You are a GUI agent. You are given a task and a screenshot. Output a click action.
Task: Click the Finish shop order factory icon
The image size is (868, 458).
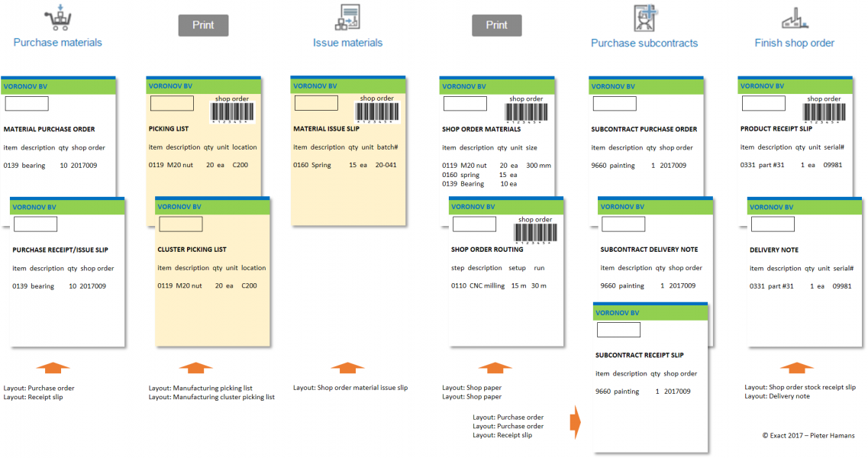click(x=794, y=17)
